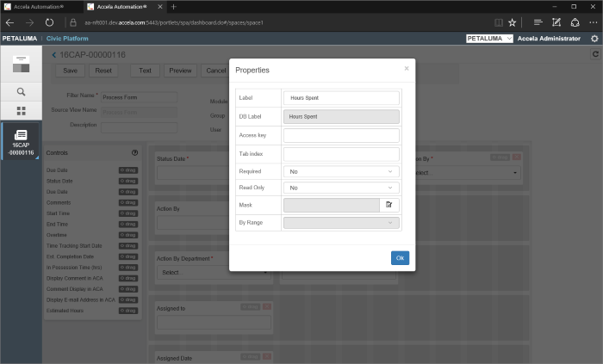Click the settings gear icon

point(594,39)
